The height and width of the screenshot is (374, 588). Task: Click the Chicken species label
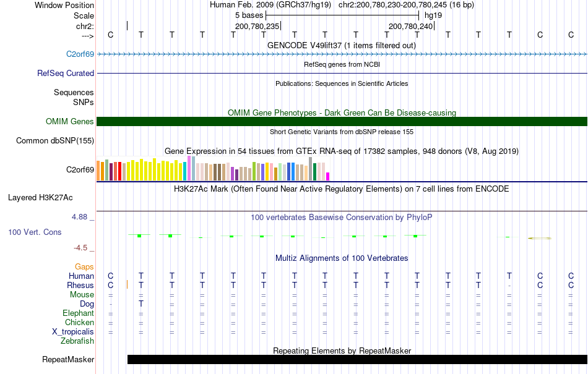pos(79,322)
